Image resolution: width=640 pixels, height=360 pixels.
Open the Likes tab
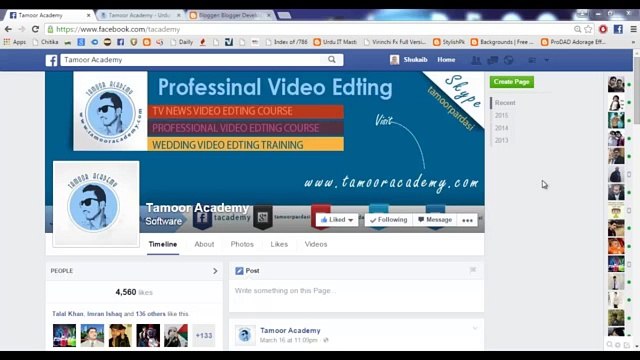(x=279, y=244)
